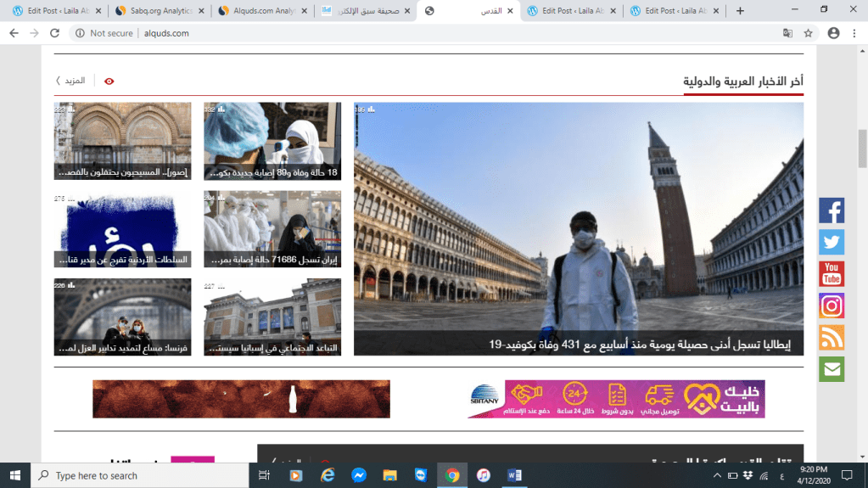Click the green email envelope sidebar icon
The width and height of the screenshot is (868, 488).
point(832,369)
